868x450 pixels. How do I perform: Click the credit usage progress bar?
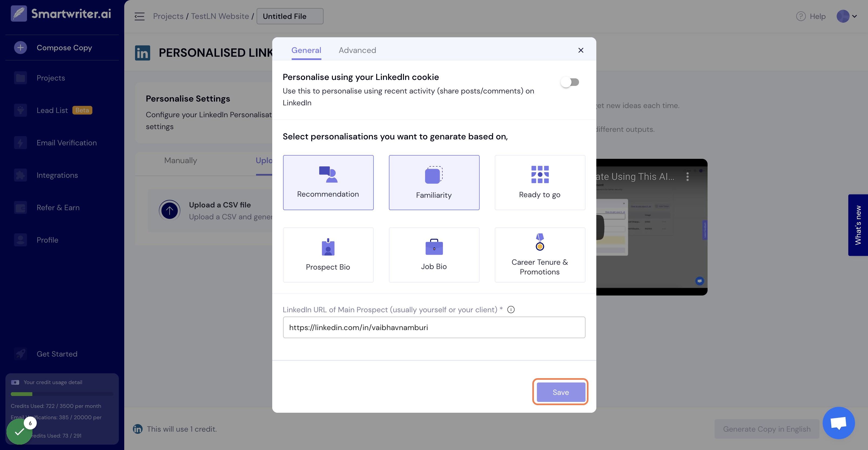(62, 394)
